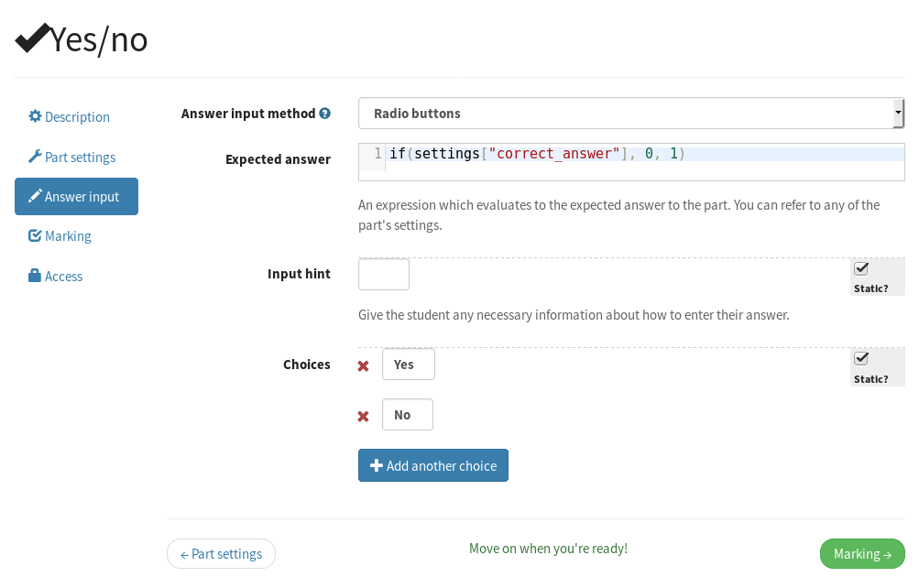Click the pencil icon on Answer input

click(35, 196)
